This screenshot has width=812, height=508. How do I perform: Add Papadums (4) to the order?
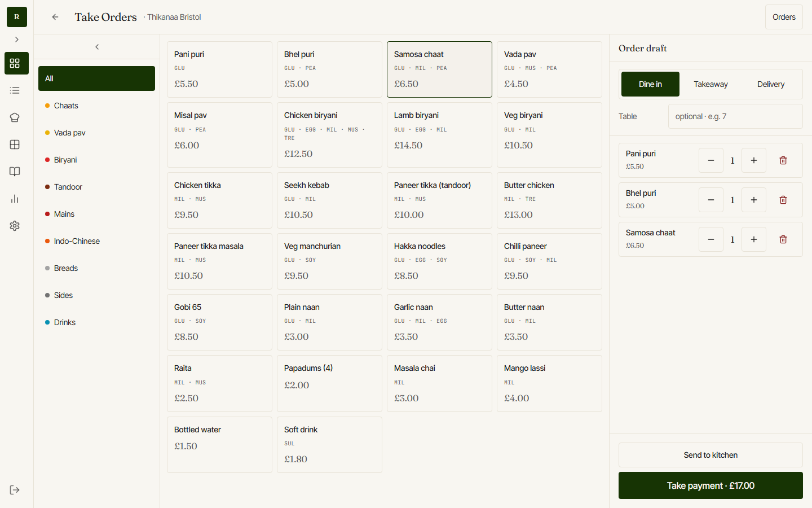[329, 383]
